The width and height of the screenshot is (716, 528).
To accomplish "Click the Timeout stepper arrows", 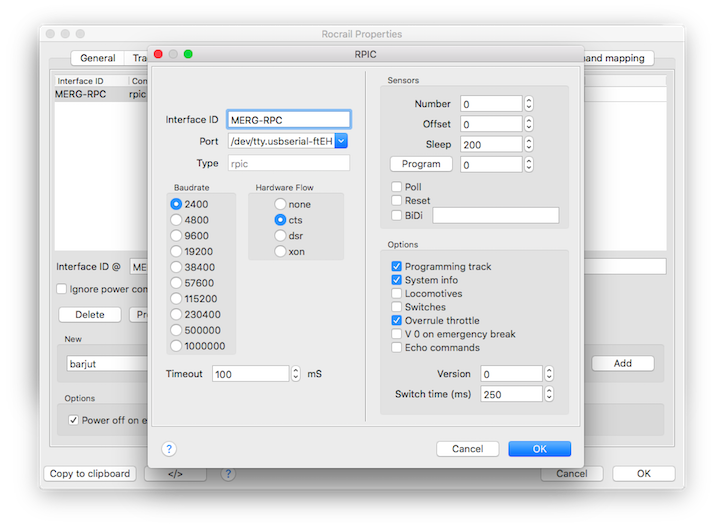I will (295, 374).
